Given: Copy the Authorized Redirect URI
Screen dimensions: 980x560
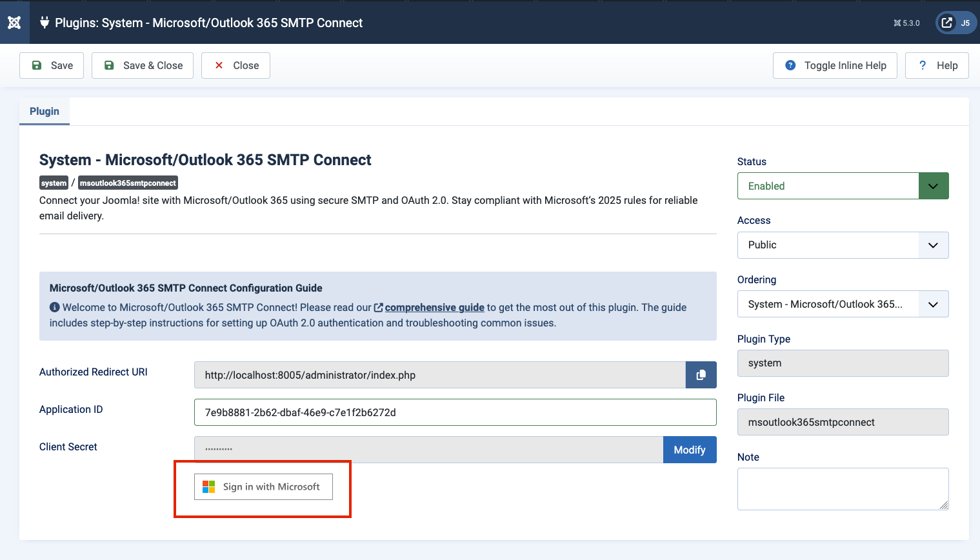Looking at the screenshot, I should (701, 375).
